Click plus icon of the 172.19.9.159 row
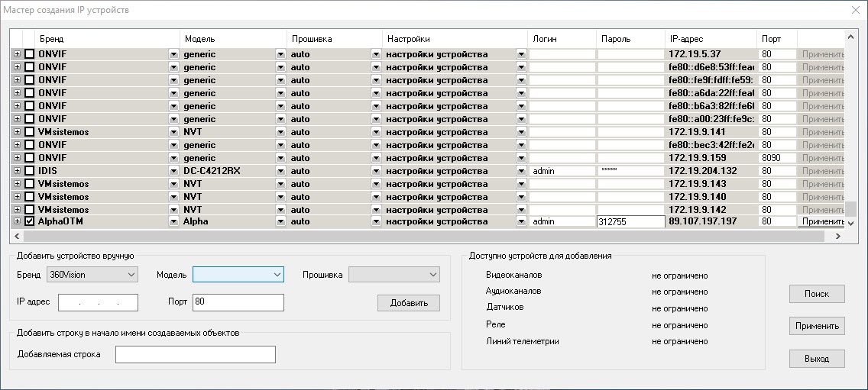 point(18,158)
